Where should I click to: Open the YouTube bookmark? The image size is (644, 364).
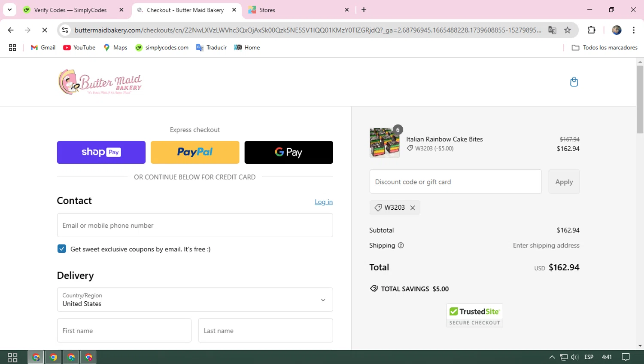point(79,48)
